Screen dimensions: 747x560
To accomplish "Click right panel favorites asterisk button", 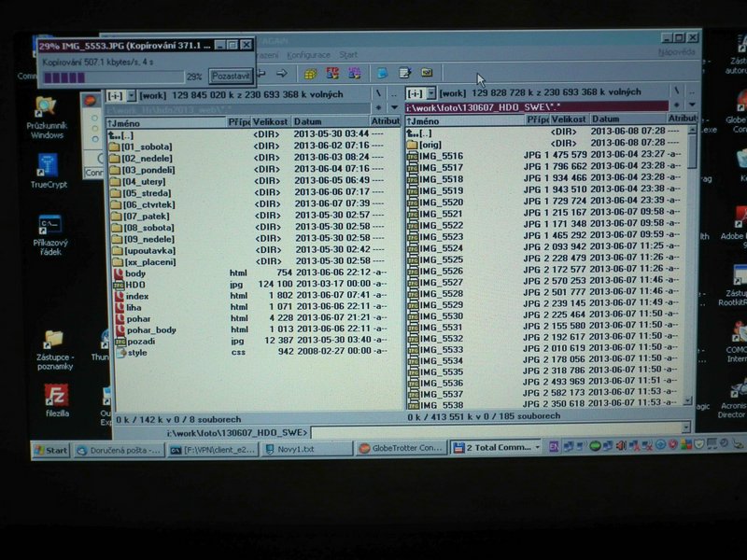I will tap(676, 105).
